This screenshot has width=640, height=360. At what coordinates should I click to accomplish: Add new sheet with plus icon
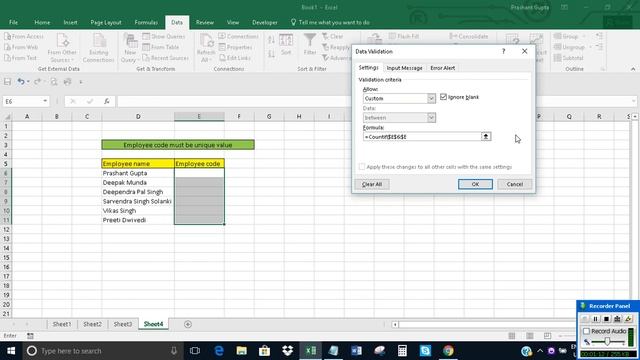coord(188,324)
